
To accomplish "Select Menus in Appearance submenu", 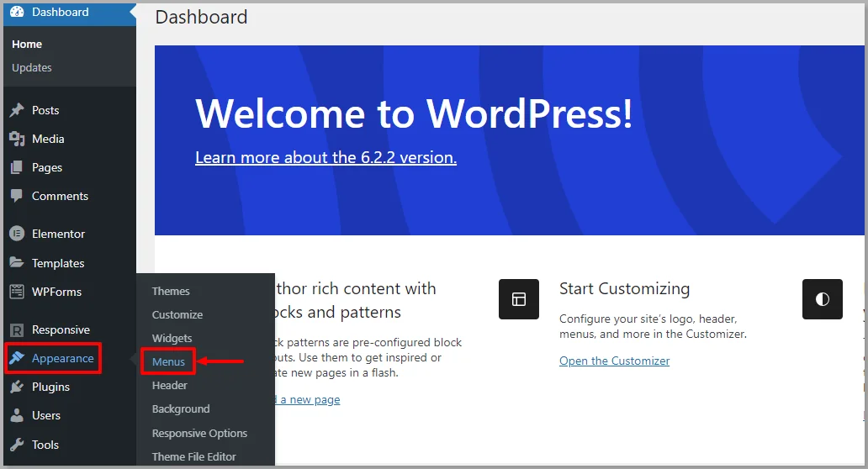I will [x=168, y=361].
